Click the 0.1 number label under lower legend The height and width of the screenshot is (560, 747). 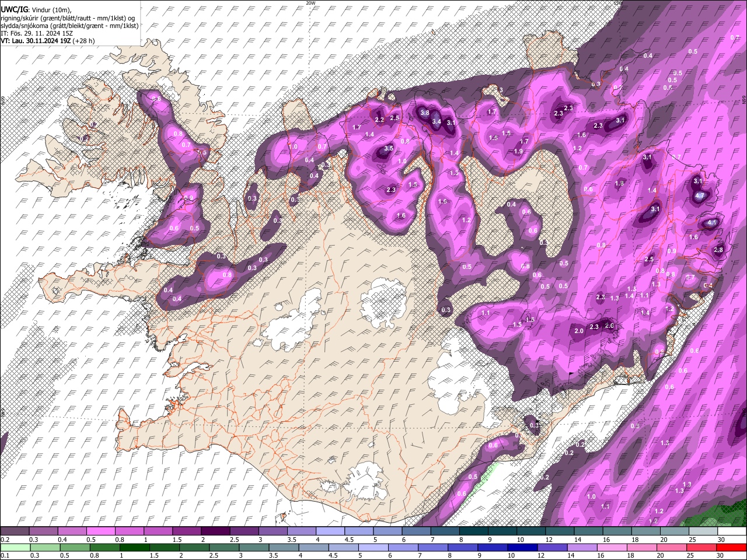click(4, 556)
